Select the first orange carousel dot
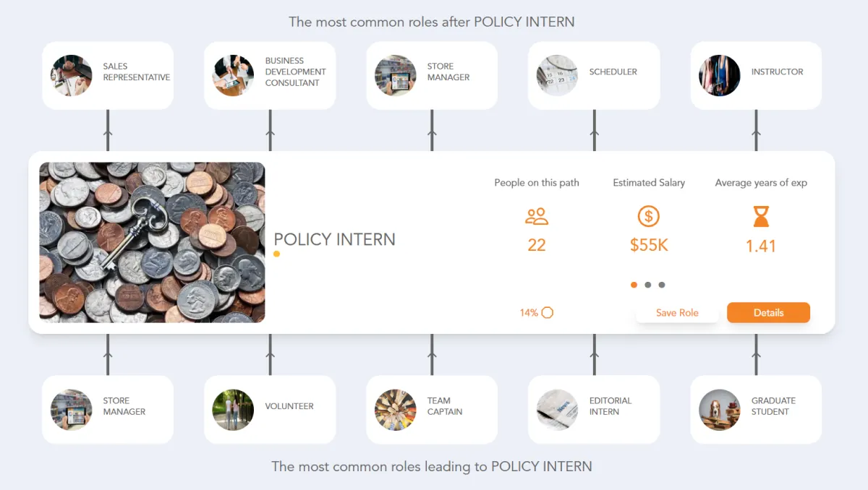This screenshot has width=868, height=490. pos(634,285)
